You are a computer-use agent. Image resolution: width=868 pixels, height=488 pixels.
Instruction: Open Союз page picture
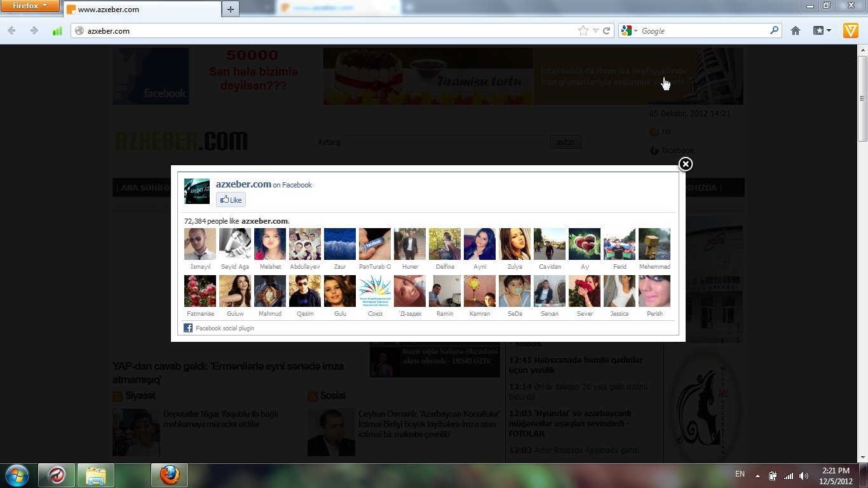tap(375, 291)
